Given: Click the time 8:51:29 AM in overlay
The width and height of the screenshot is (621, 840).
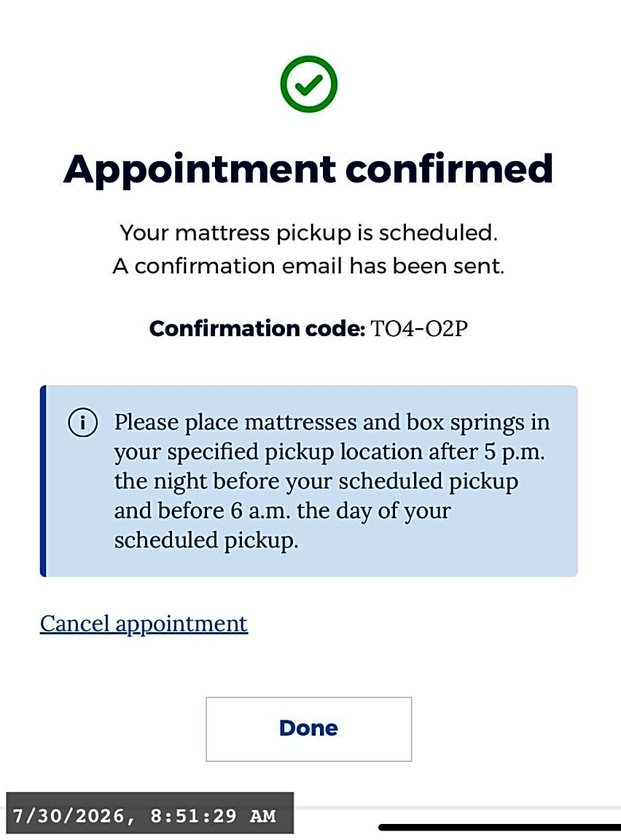Looking at the screenshot, I should pos(214,816).
